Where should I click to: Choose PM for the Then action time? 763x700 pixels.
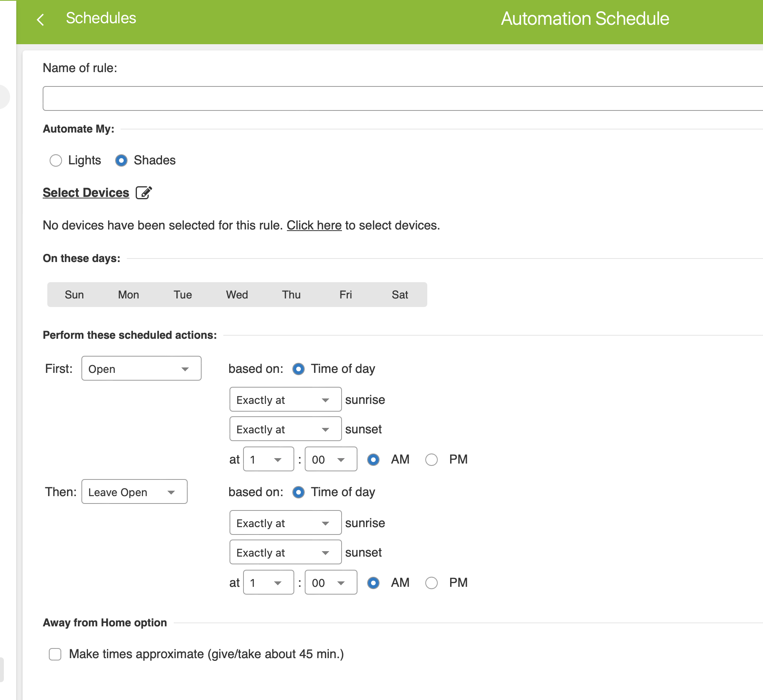click(432, 583)
